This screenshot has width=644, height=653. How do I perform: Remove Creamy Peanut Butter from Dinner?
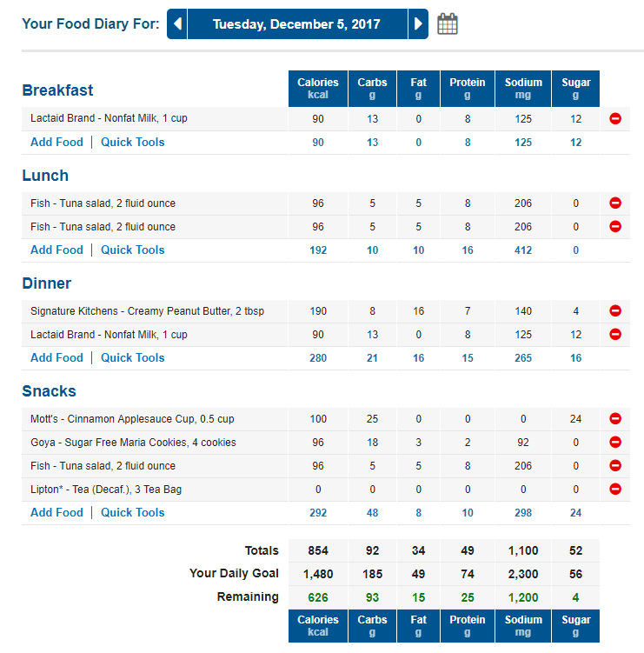click(x=615, y=310)
